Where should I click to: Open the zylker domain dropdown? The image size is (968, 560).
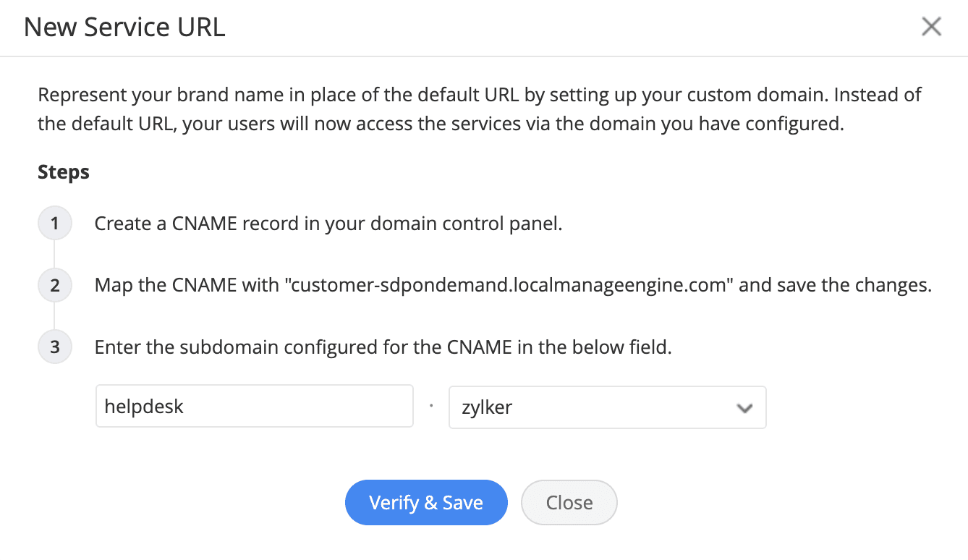pos(593,407)
